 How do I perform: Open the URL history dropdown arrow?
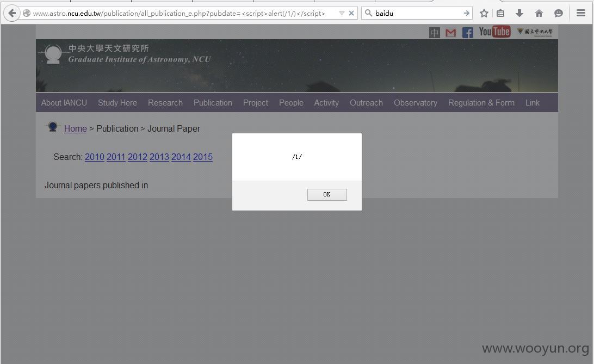coord(342,13)
